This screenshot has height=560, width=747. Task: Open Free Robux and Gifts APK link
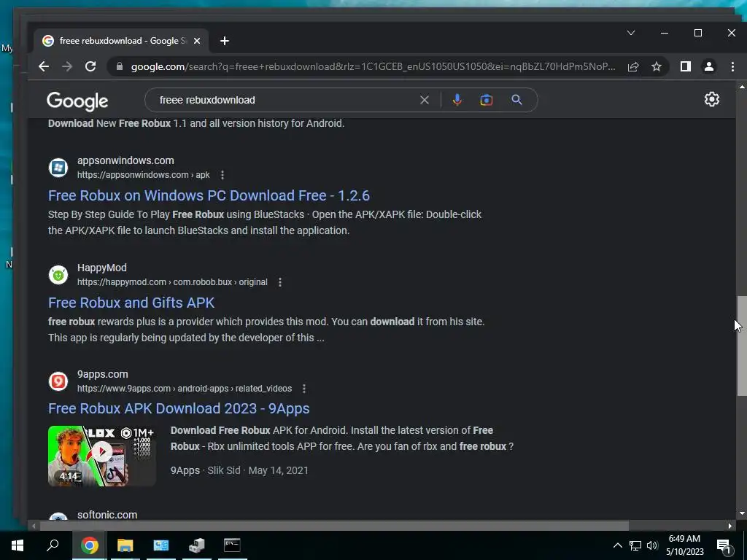click(131, 303)
